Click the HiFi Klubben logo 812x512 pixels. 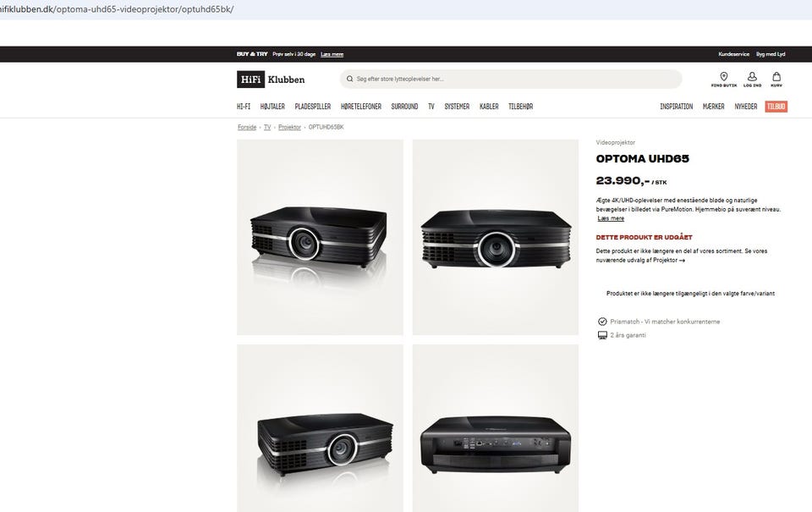pyautogui.click(x=271, y=80)
